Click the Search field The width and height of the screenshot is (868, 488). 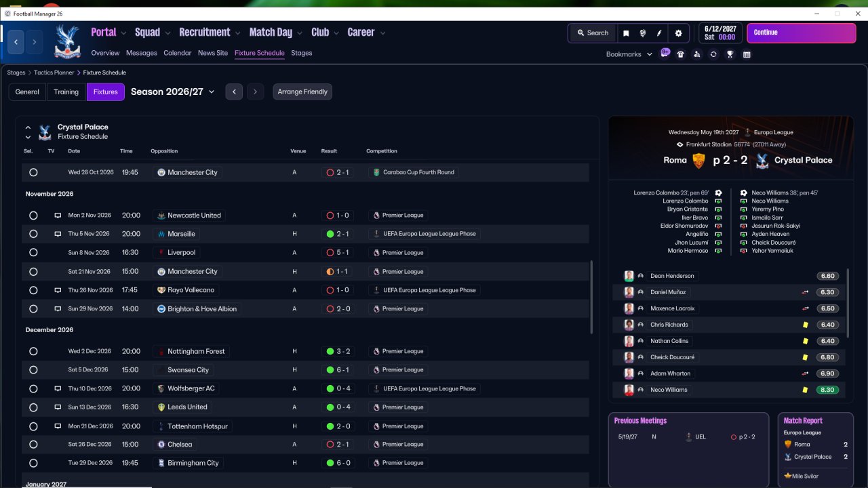592,33
